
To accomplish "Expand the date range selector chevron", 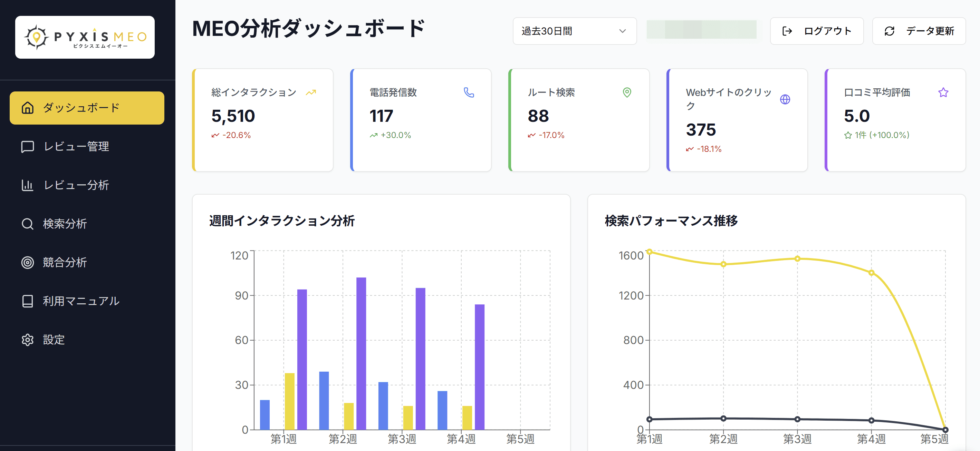I will [x=622, y=31].
